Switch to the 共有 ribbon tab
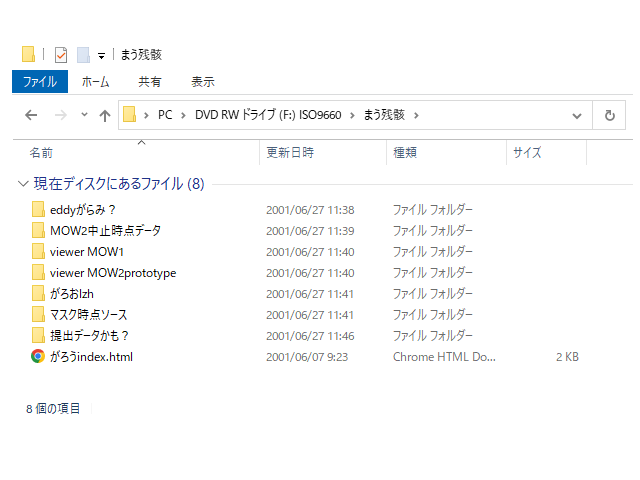 click(150, 82)
